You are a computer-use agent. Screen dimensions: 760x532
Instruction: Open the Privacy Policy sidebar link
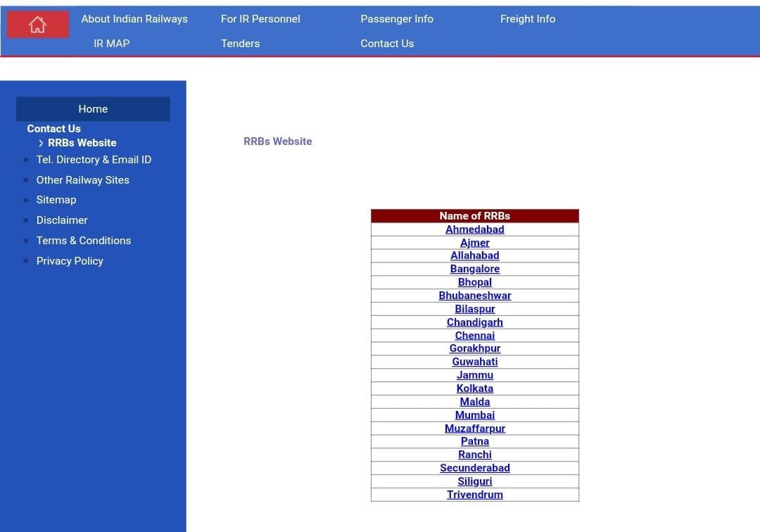[x=70, y=261]
